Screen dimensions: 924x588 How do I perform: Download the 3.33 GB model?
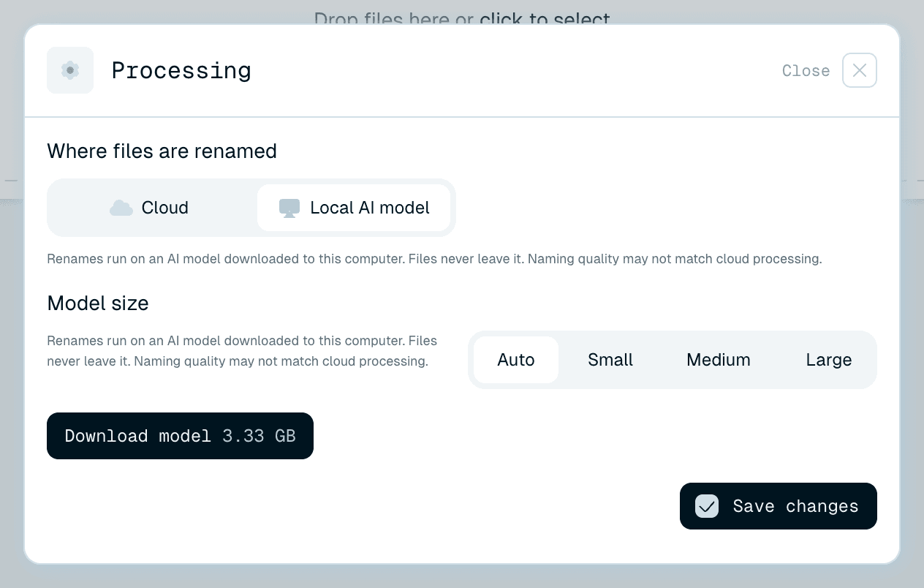(180, 436)
